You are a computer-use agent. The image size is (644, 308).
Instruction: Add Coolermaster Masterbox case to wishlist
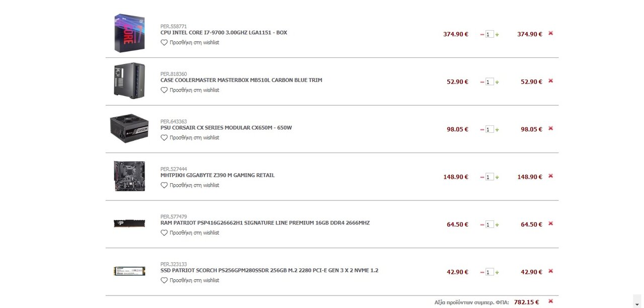[x=190, y=90]
